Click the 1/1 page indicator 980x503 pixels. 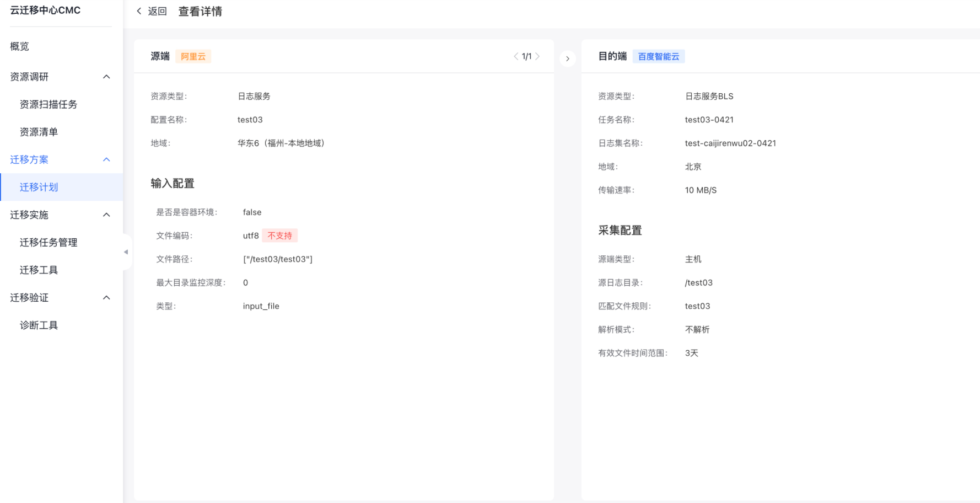click(527, 56)
